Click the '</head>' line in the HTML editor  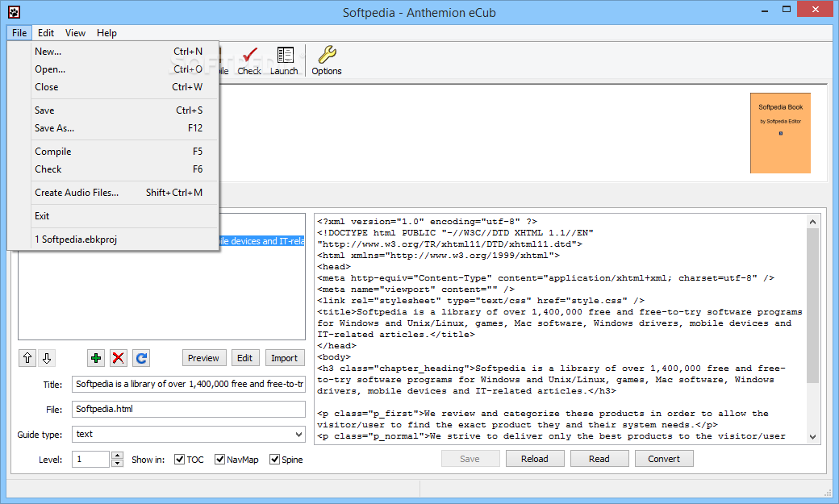[x=336, y=346]
